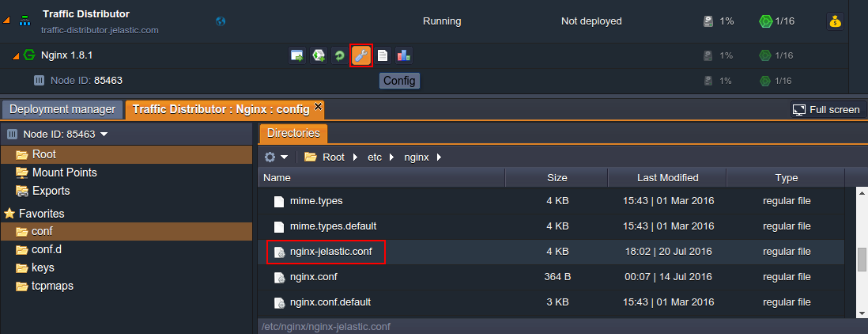The image size is (868, 334).
Task: Click the Exports folder icon
Action: click(22, 191)
